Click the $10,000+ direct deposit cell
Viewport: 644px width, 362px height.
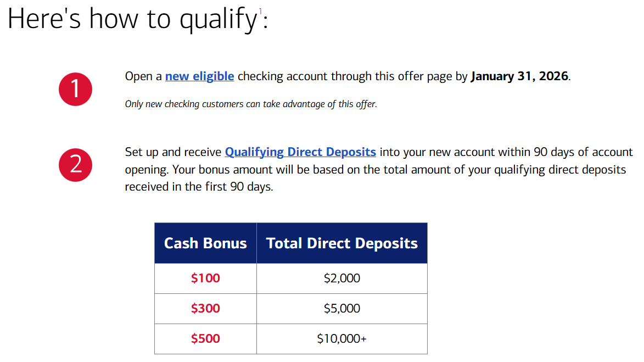(x=341, y=339)
